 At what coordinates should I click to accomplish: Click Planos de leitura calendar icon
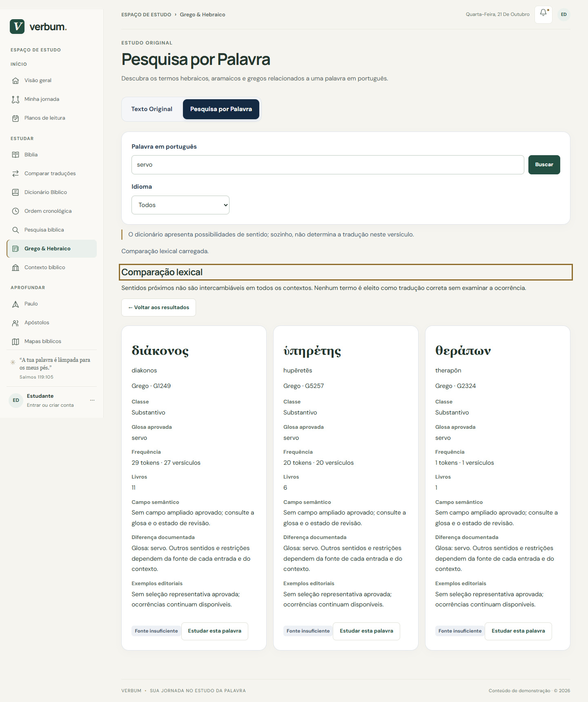click(16, 118)
